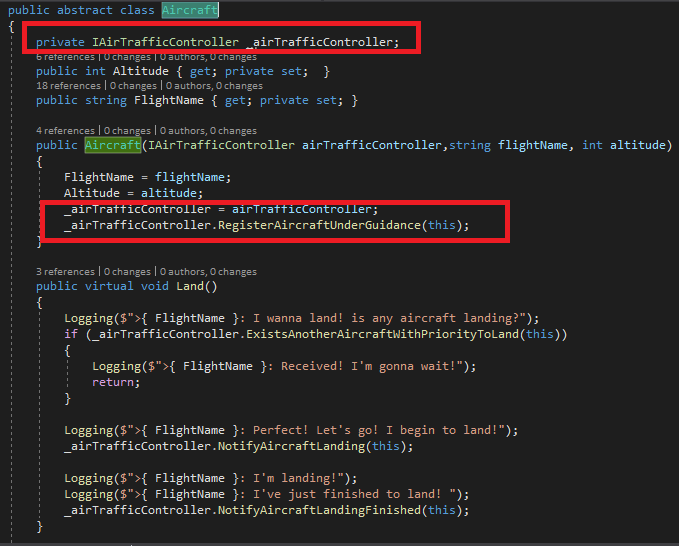Click the Land method name
Image resolution: width=679 pixels, height=546 pixels.
point(190,286)
